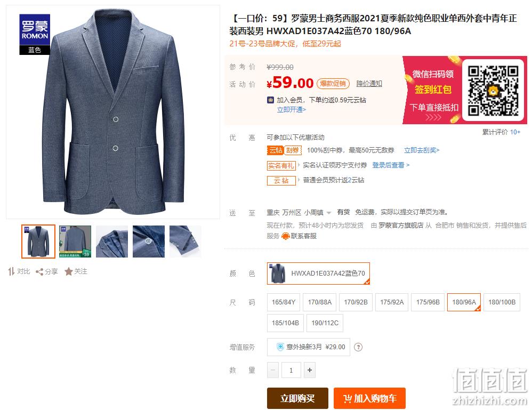The image size is (532, 410).
Task: Click the WeChat QR code image
Action: [493, 91]
